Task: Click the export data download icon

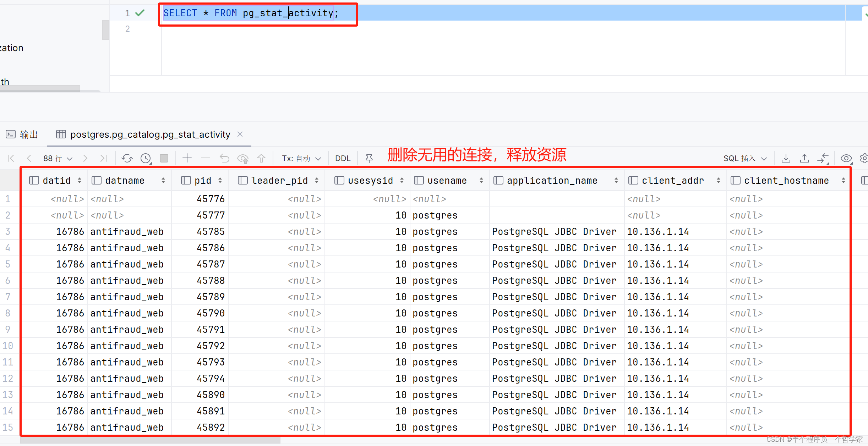Action: (x=786, y=158)
